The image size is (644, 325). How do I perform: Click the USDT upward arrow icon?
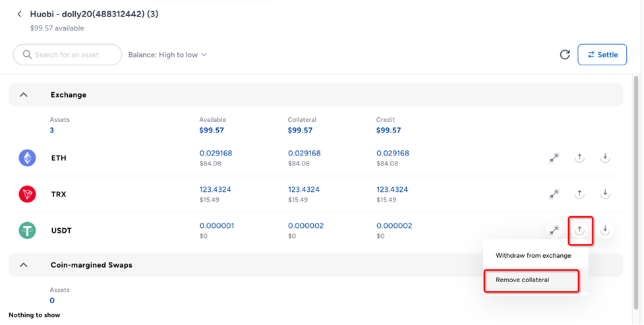(x=579, y=230)
